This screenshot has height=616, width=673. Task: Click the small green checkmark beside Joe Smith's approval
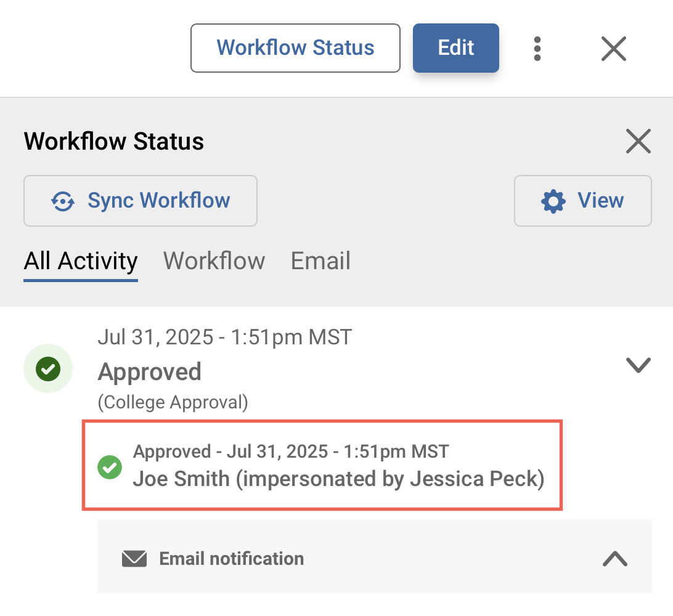(x=110, y=467)
